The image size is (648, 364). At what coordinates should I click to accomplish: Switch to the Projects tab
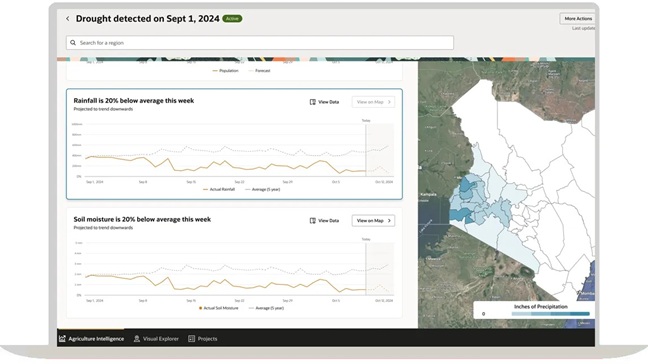tap(202, 338)
